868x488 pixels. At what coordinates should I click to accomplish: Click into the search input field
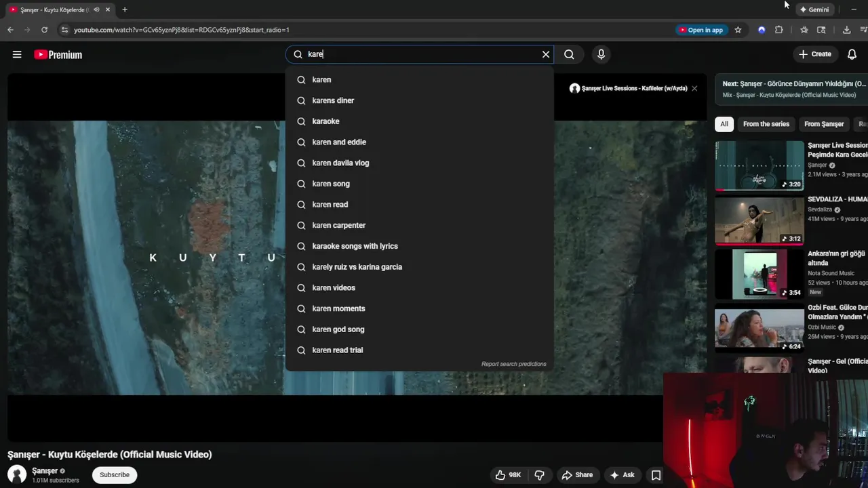pos(420,54)
